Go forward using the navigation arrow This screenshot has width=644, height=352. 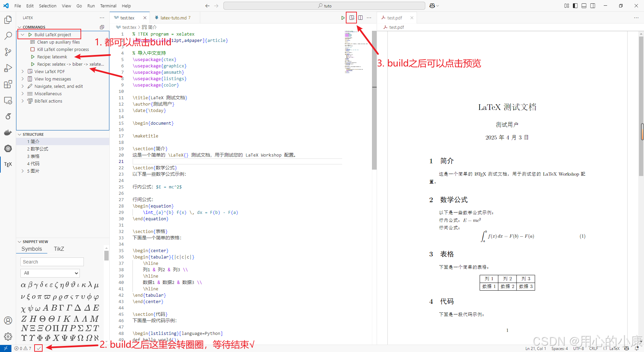(x=216, y=6)
